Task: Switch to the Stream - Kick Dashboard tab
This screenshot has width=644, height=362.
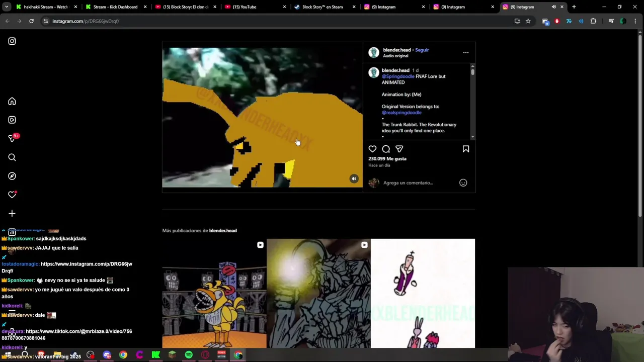Action: pyautogui.click(x=115, y=7)
